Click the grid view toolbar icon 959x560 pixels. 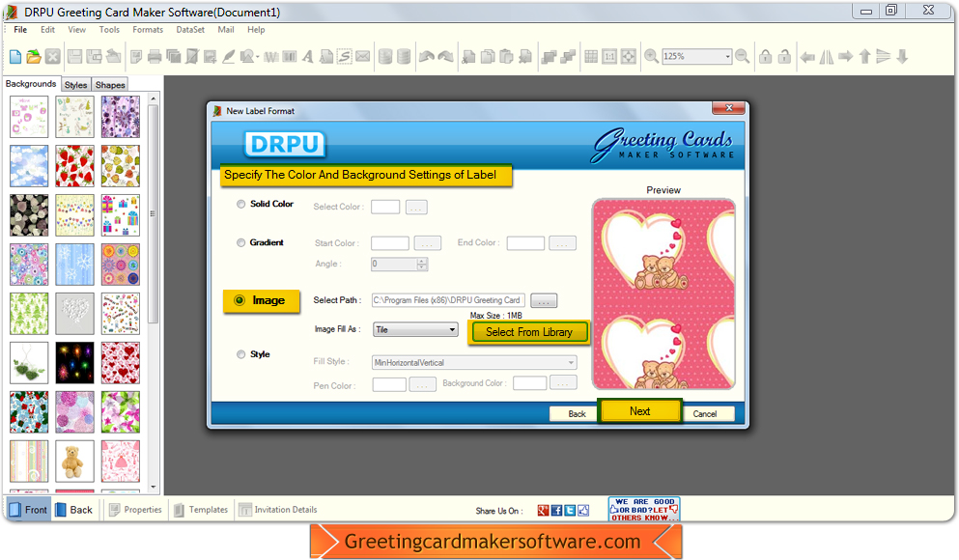pyautogui.click(x=591, y=57)
